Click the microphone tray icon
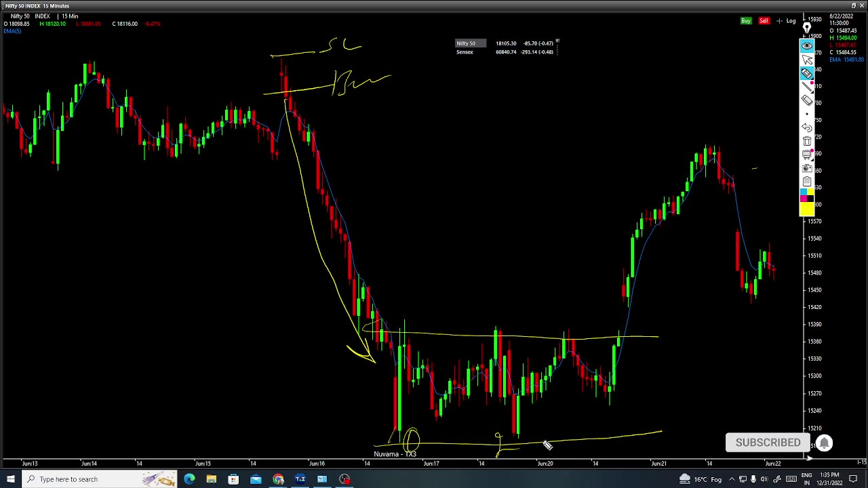This screenshot has width=868, height=488. pyautogui.click(x=753, y=479)
